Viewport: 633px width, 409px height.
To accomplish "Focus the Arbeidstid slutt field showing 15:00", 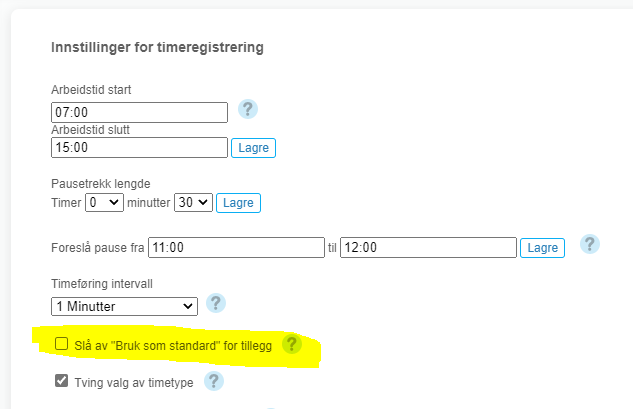I will tap(139, 147).
